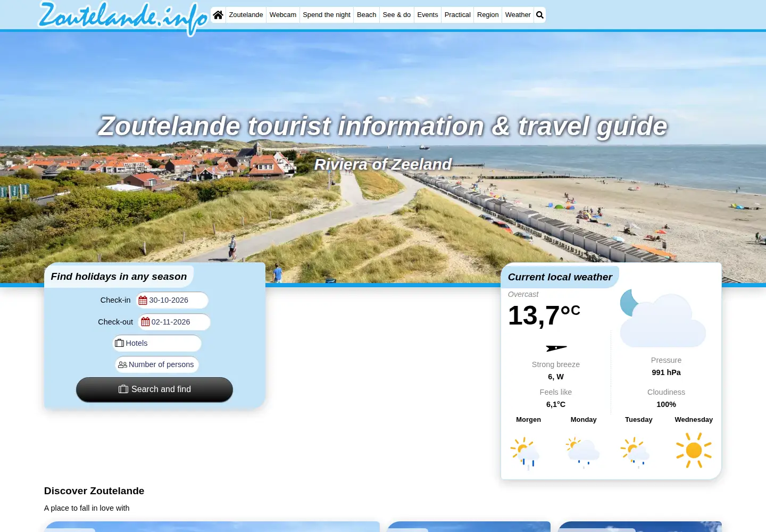Screen dimensions: 766x532
Task: Click the check-in calendar icon
Action: (143, 301)
